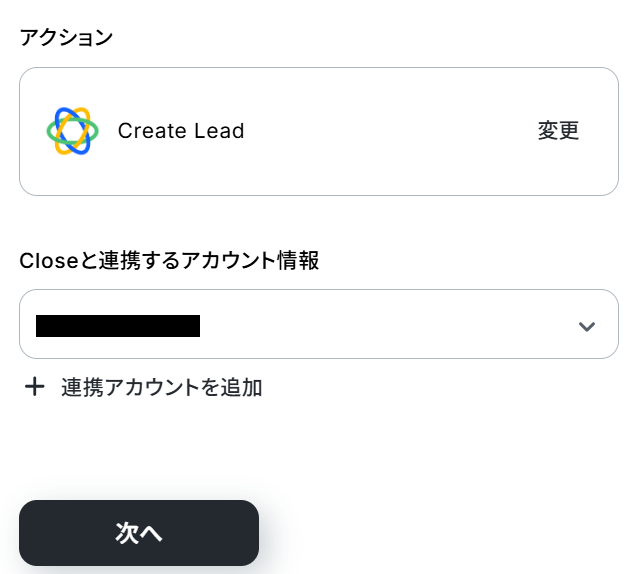Click the 次へ button
Image resolution: width=632 pixels, height=574 pixels.
point(139,533)
